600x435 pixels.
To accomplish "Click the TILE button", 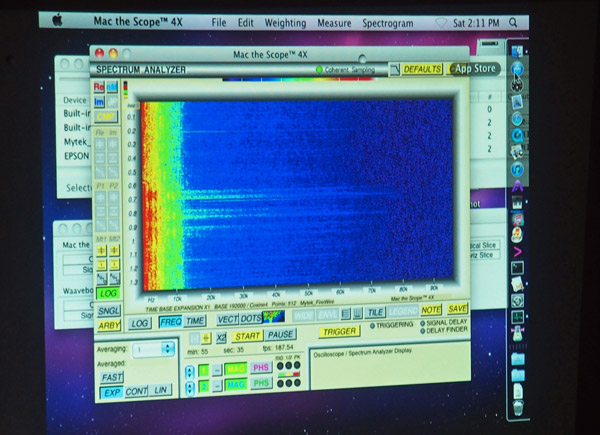I will [375, 313].
